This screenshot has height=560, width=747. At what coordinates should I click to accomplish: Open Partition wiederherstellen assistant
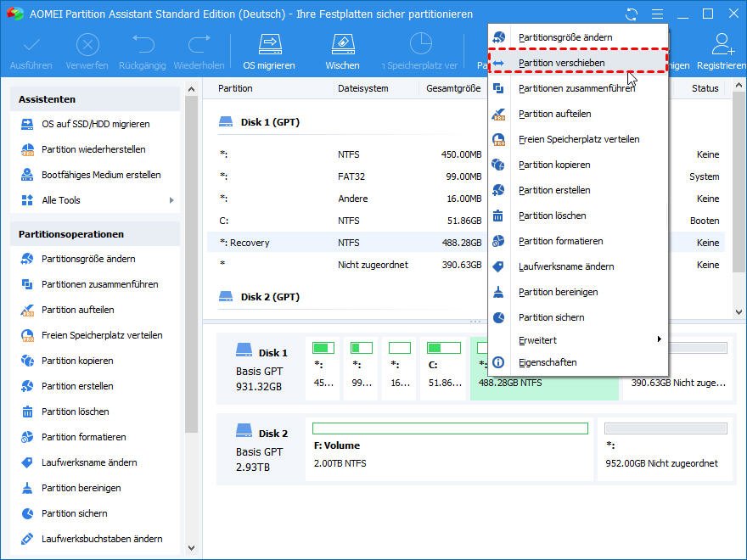tap(95, 149)
